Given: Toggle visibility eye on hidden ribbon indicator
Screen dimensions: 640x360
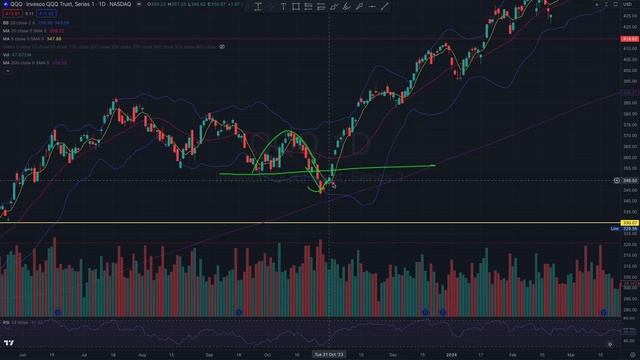Looking at the screenshot, I should coord(222,47).
